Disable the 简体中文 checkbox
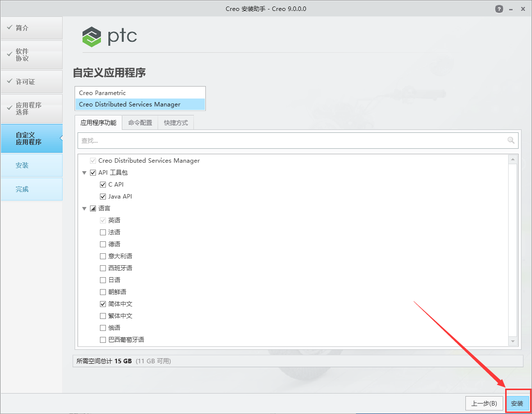 [102, 304]
